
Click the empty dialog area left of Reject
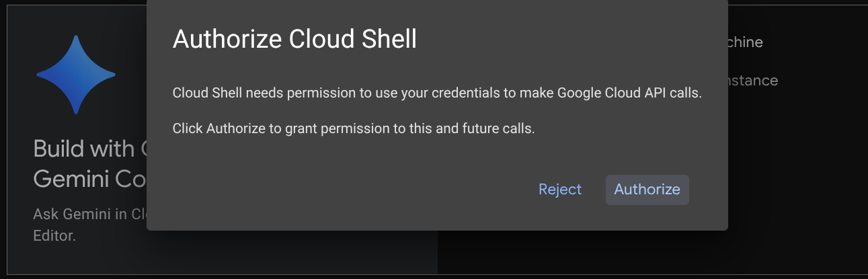pos(336,190)
